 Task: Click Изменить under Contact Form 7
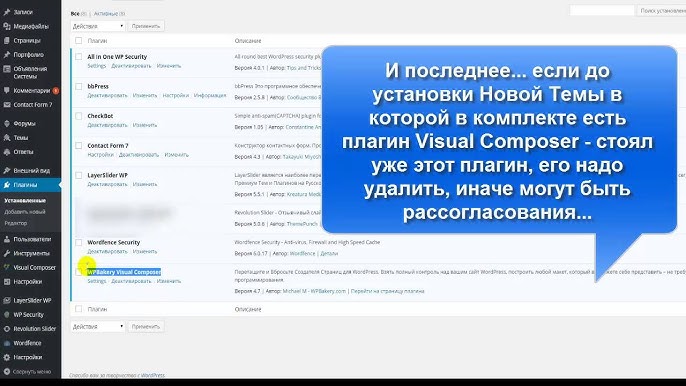[177, 155]
